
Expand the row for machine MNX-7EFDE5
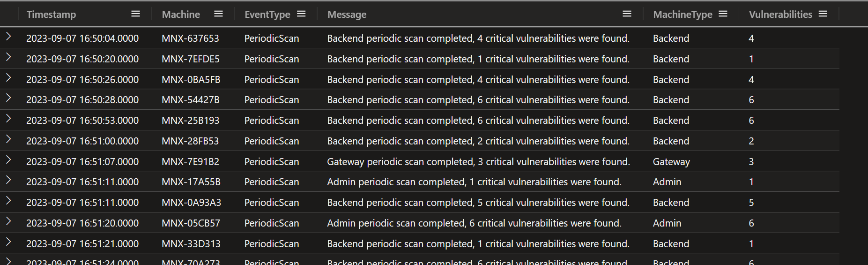click(x=8, y=57)
